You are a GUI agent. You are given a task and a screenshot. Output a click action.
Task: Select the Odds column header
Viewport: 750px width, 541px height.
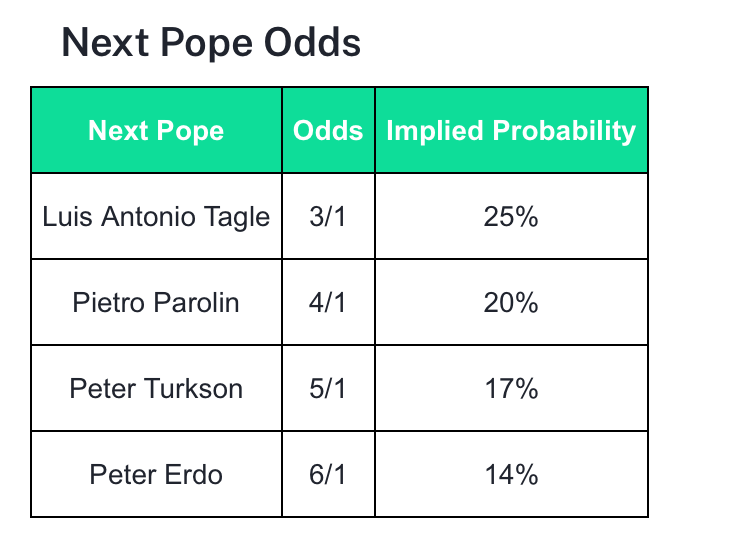click(x=328, y=130)
